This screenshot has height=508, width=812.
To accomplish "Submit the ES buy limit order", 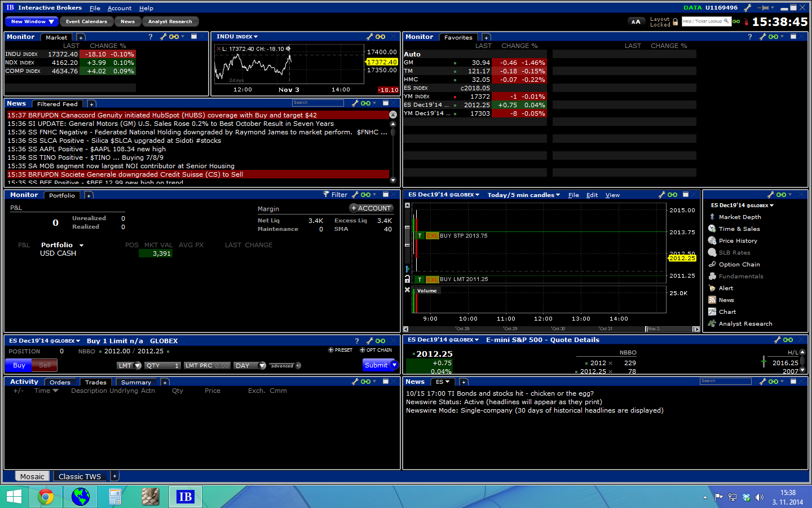I will [376, 365].
